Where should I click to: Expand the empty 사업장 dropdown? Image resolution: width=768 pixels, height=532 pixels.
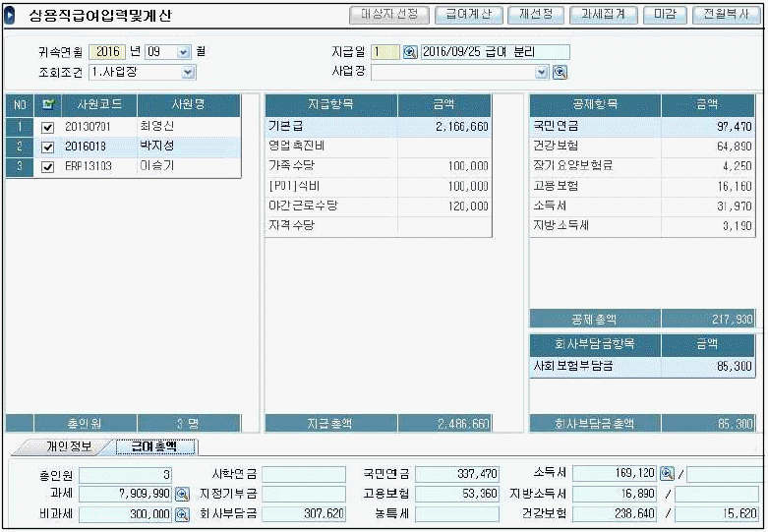pyautogui.click(x=541, y=72)
